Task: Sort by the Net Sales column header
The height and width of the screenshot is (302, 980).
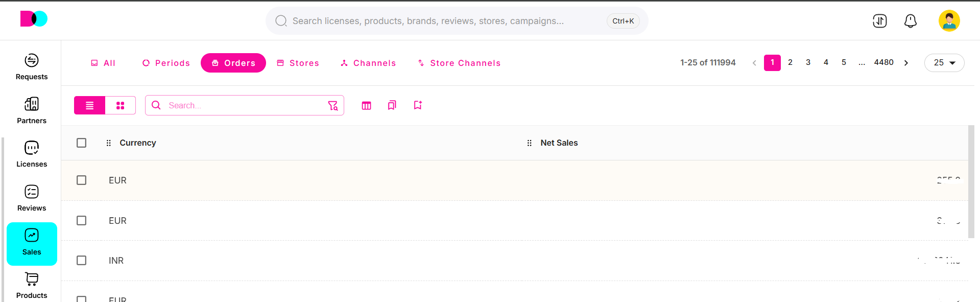Action: click(x=559, y=143)
